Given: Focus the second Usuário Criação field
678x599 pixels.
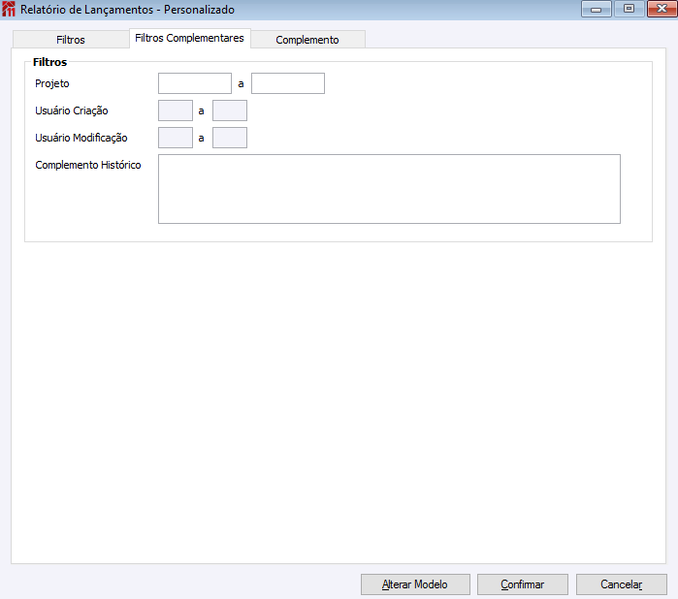Looking at the screenshot, I should (x=230, y=111).
